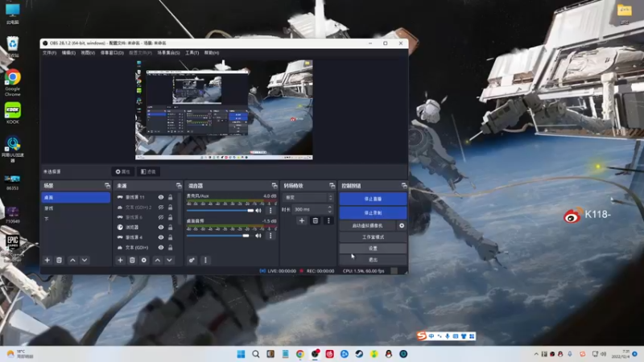The height and width of the screenshot is (362, 644).
Task: Open the 停靠窗口(D) menu
Action: click(112, 53)
